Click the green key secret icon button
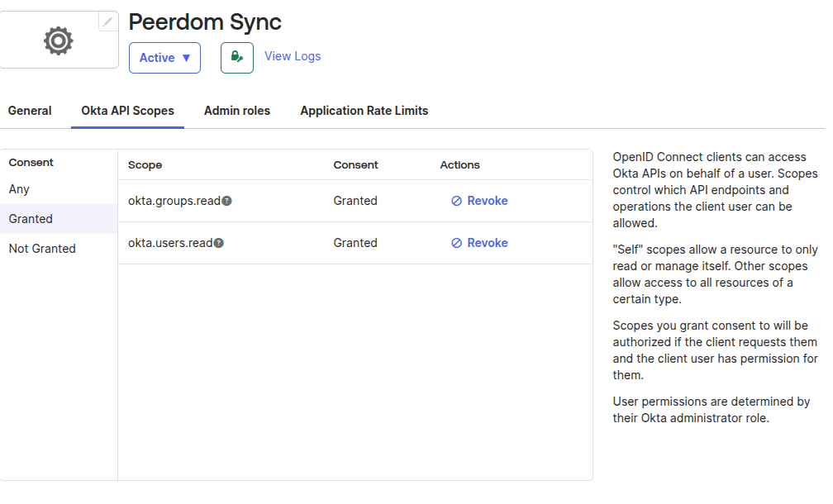 [237, 58]
